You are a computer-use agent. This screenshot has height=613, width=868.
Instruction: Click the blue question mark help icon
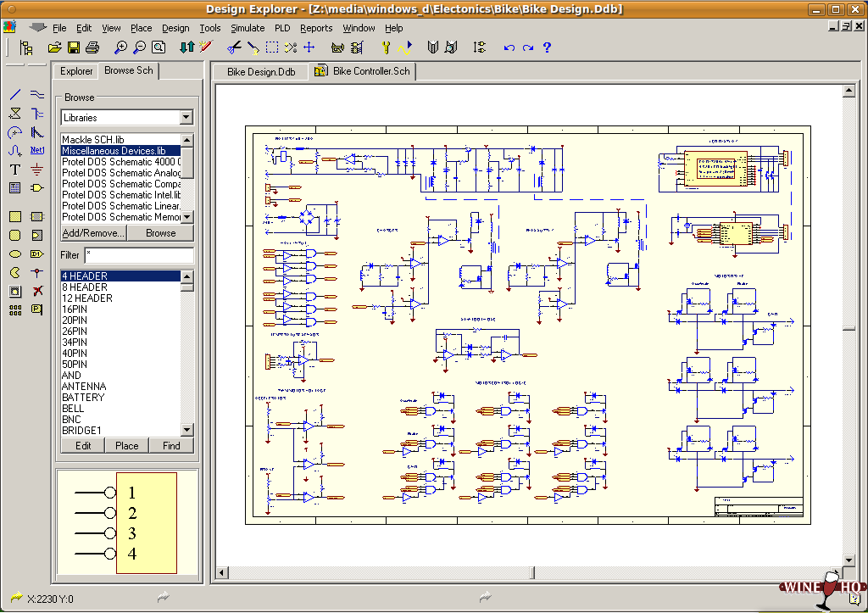point(547,47)
